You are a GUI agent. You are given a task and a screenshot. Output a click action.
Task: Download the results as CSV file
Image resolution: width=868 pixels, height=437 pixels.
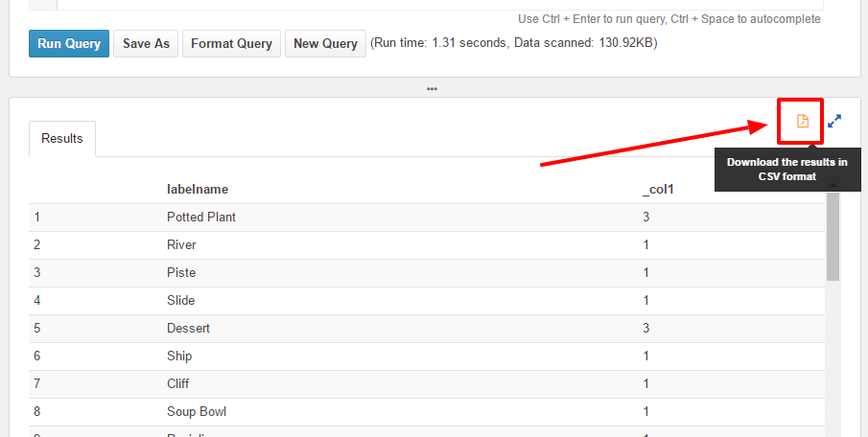[802, 121]
